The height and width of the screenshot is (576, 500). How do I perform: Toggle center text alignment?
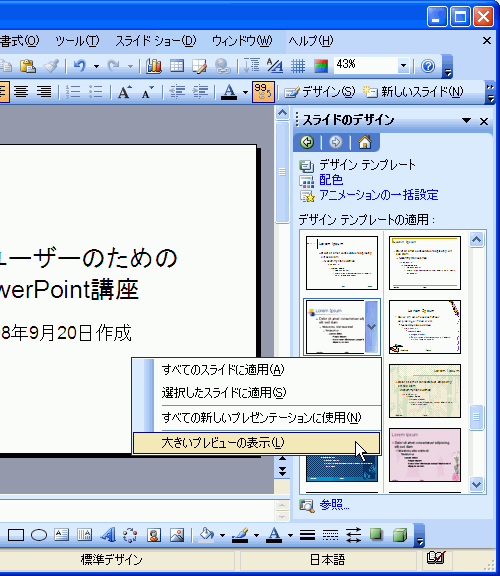point(21,91)
